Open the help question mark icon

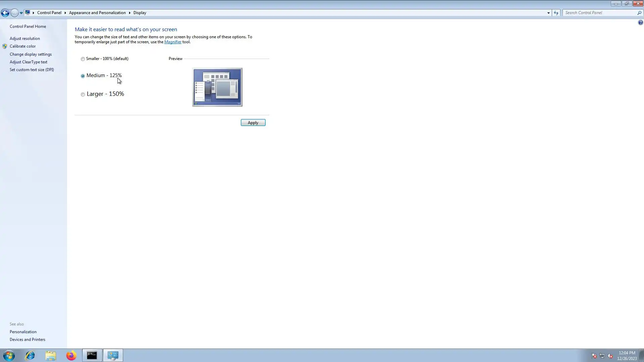point(640,22)
